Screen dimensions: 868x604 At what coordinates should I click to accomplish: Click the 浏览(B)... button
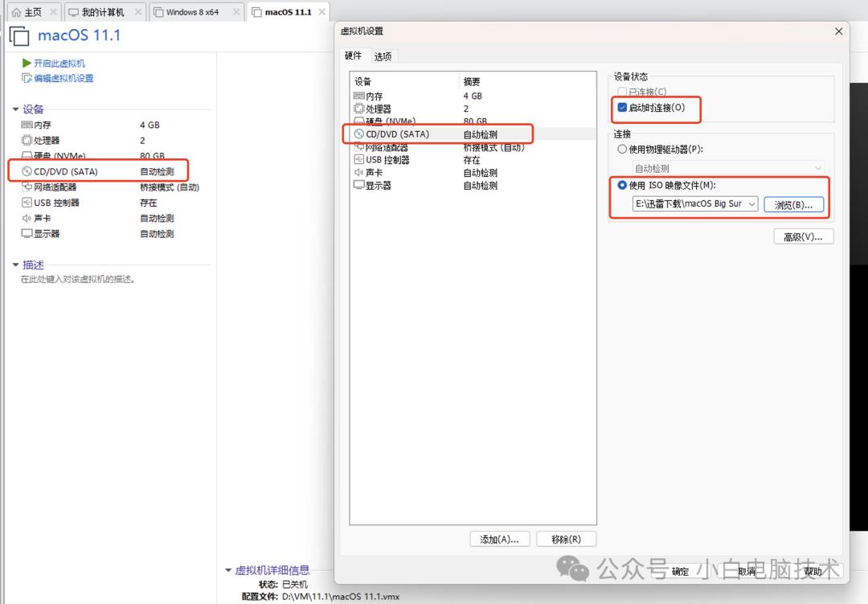coord(795,204)
